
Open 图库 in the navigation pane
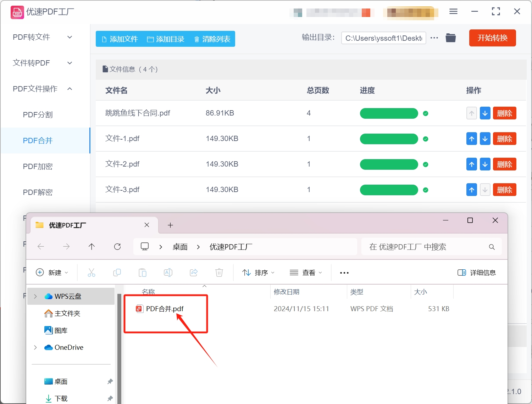point(56,330)
